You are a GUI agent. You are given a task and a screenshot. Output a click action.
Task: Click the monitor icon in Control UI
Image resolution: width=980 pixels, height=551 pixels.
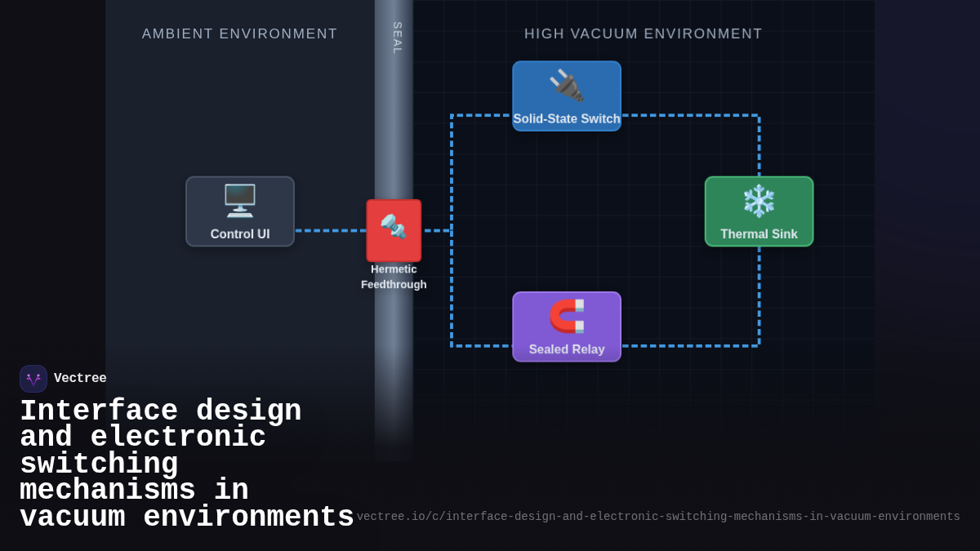(x=239, y=199)
